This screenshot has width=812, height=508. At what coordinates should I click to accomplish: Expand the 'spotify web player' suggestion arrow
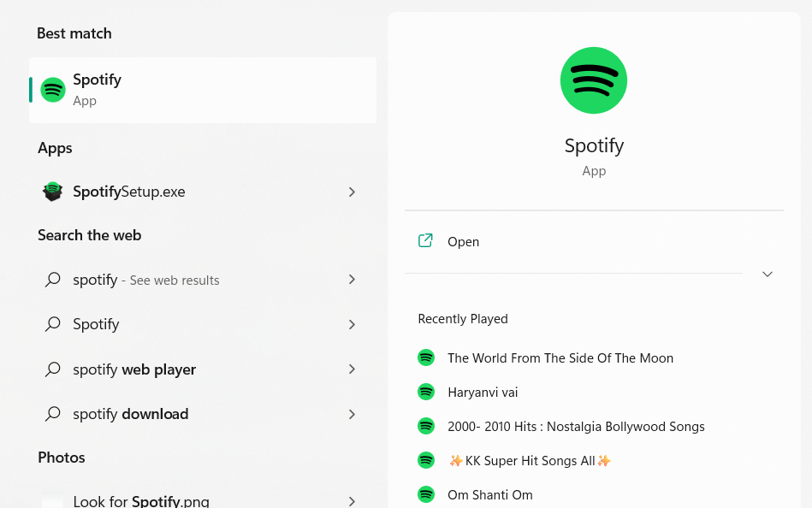tap(352, 369)
